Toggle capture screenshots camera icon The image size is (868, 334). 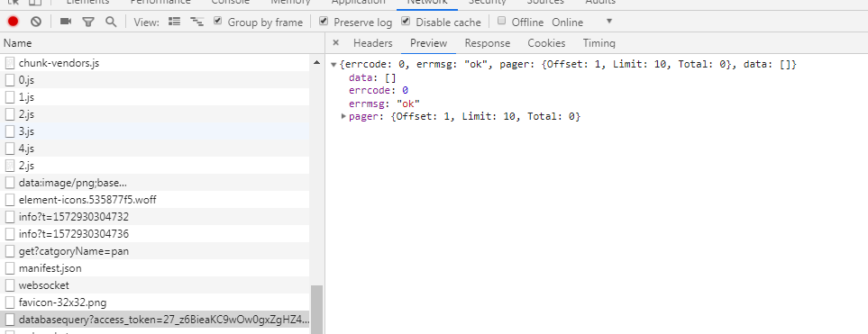pos(66,22)
